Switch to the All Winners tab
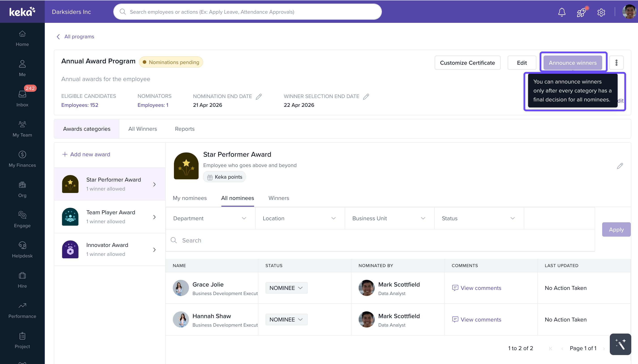Viewport: 638px width, 364px height. coord(143,129)
